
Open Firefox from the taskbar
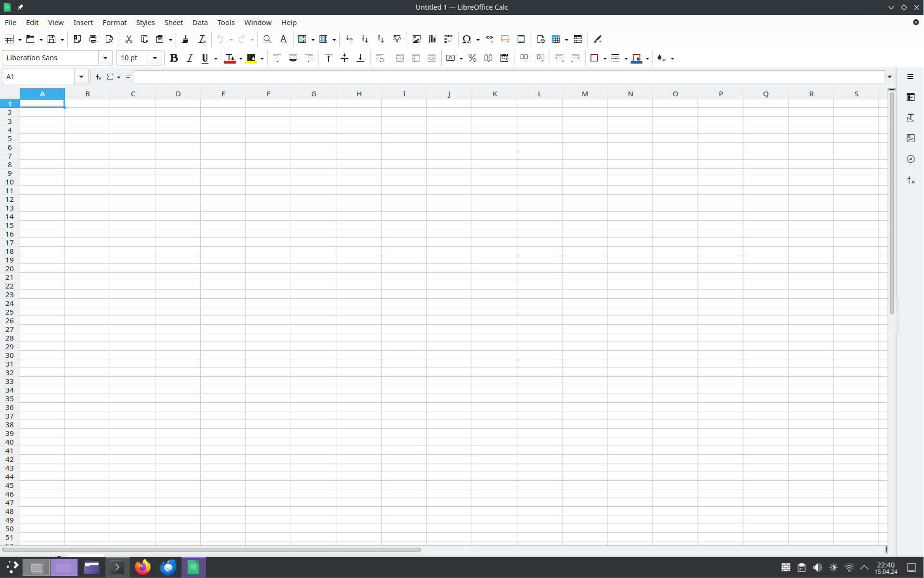click(x=142, y=567)
